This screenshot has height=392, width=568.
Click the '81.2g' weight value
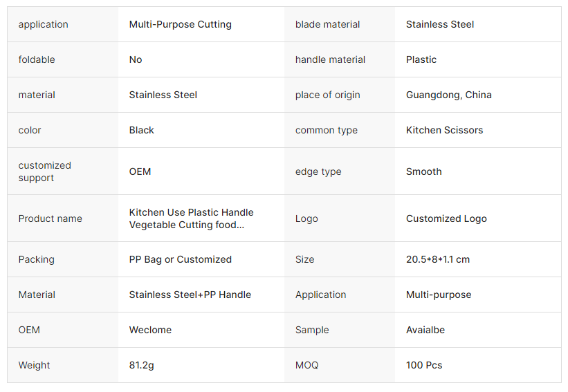tap(141, 365)
